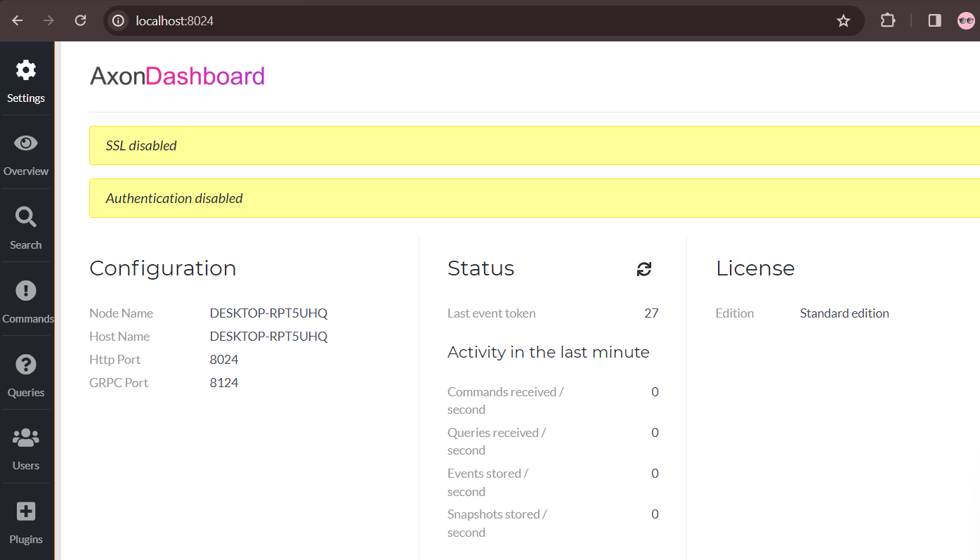View site information for localhost:8024
This screenshot has height=560, width=980.
pyautogui.click(x=117, y=20)
